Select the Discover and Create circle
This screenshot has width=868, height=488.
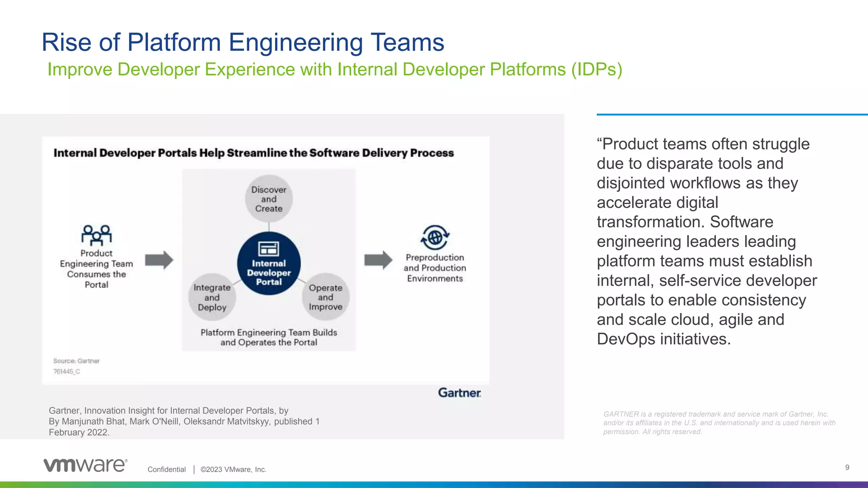[269, 199]
